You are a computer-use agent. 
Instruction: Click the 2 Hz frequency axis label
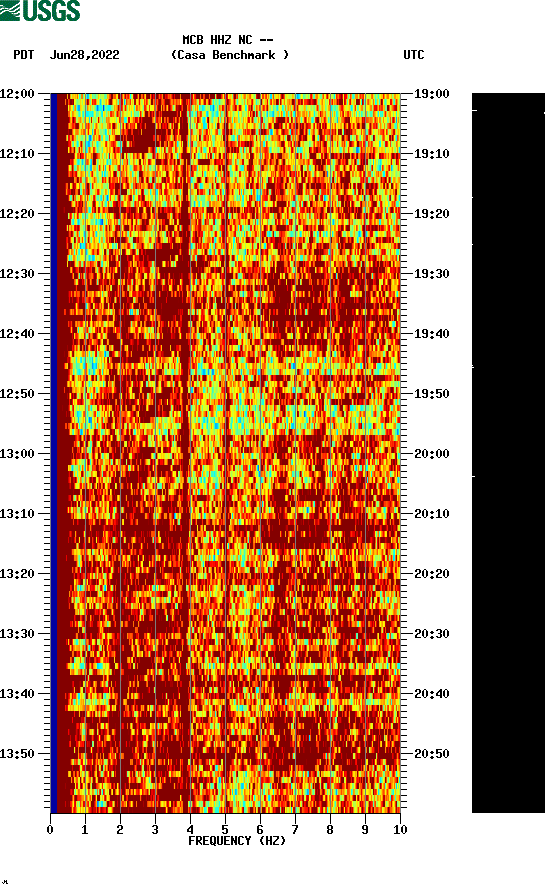pyautogui.click(x=120, y=830)
